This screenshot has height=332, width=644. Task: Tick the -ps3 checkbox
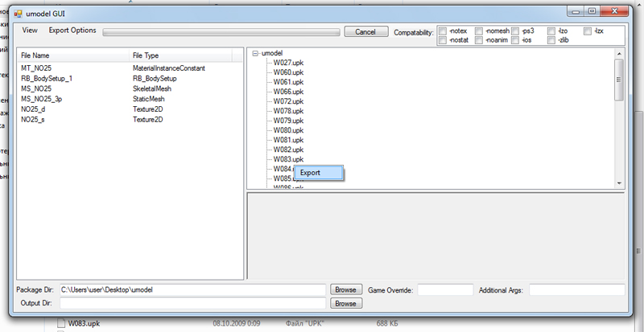coord(515,31)
